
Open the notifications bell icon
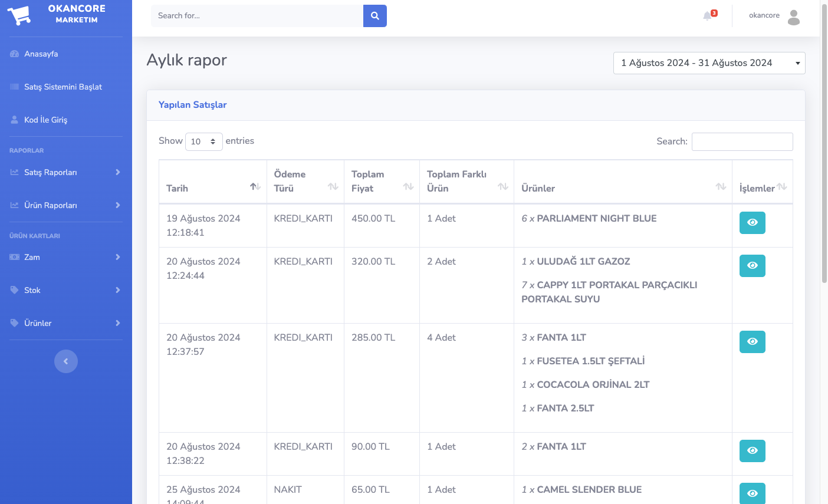pos(707,16)
